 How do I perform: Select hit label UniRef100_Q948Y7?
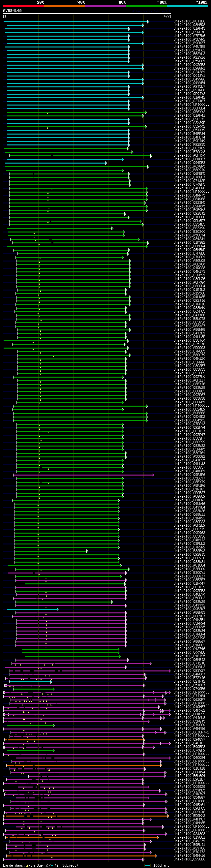click(x=189, y=740)
